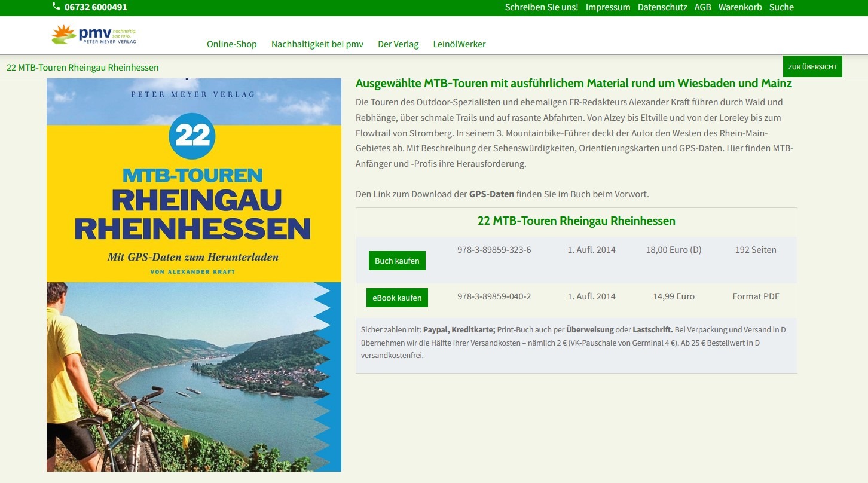The height and width of the screenshot is (483, 868).
Task: Click the bold GPS-Daten text in the download note
Action: 491,194
